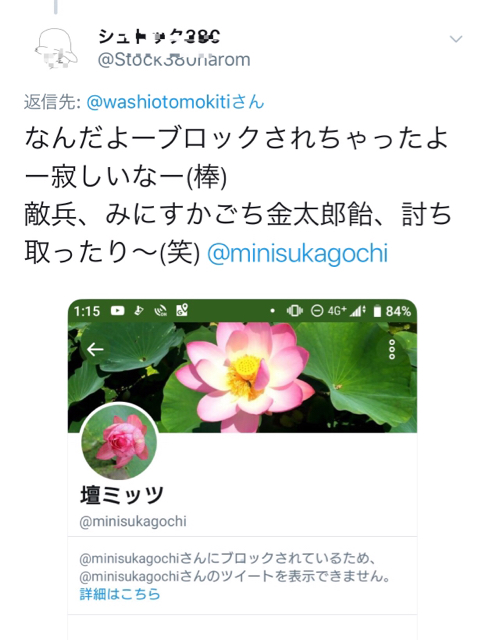This screenshot has height=640, width=484.
Task: Click the YouTube icon in the status bar
Action: [x=118, y=311]
